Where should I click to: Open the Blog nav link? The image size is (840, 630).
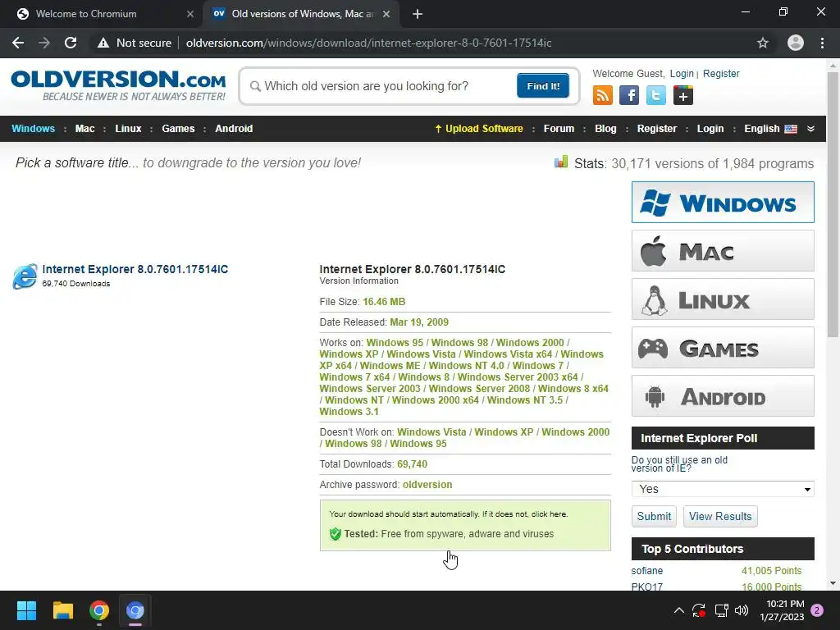click(x=605, y=129)
